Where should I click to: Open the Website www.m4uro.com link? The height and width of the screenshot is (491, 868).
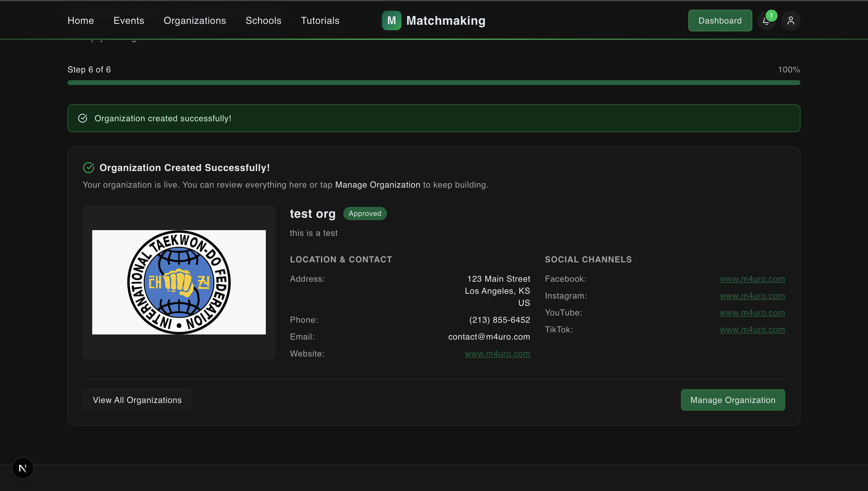pyautogui.click(x=497, y=354)
